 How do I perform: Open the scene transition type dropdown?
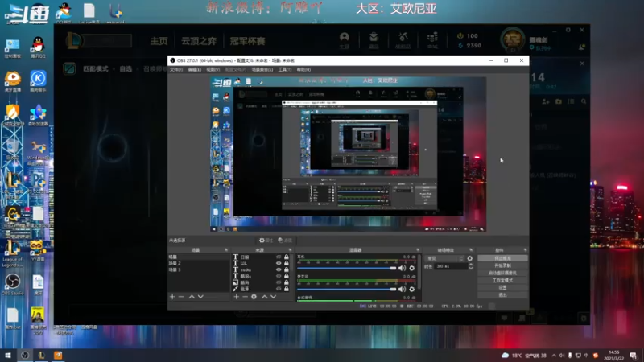coord(445,258)
